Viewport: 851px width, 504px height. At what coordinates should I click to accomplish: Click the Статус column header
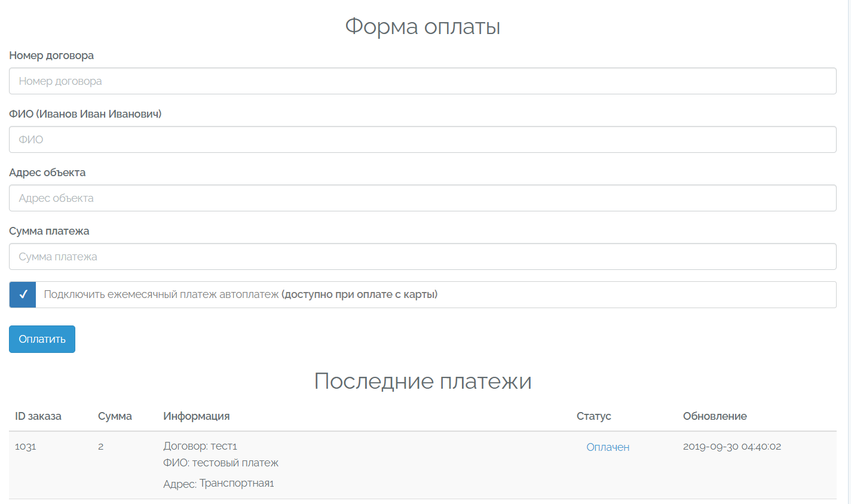pyautogui.click(x=593, y=416)
